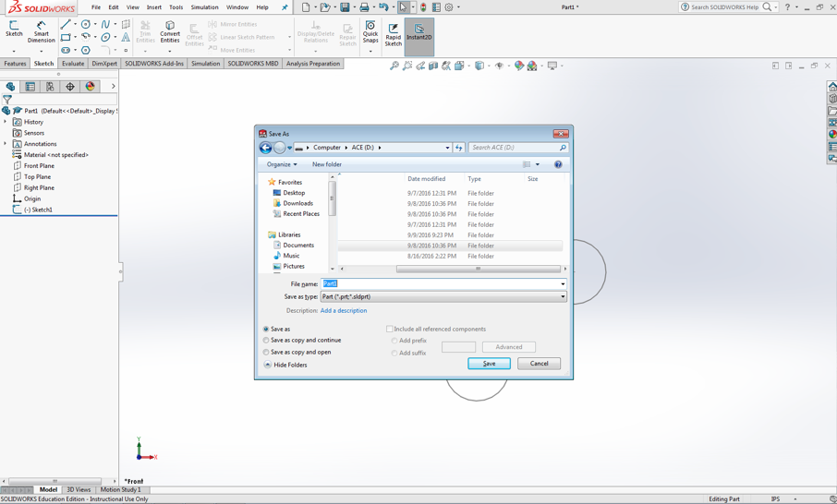Switch to the Evaluate tab
The height and width of the screenshot is (504, 837).
click(x=73, y=64)
